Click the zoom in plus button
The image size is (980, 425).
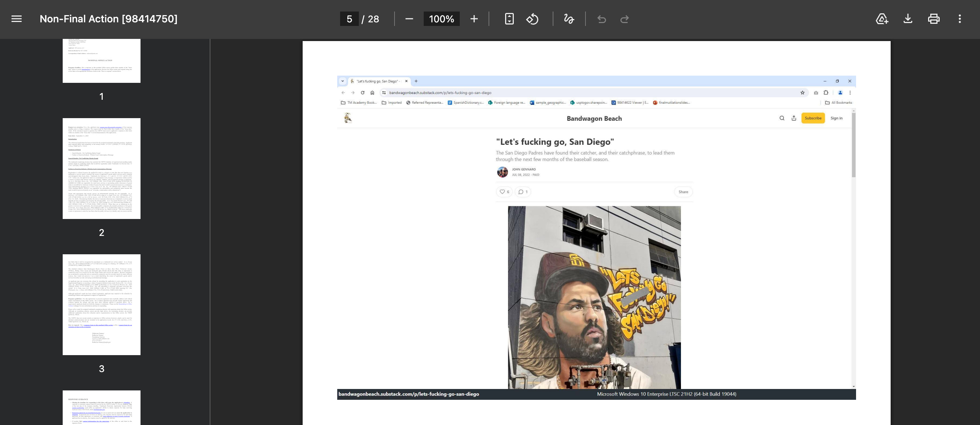point(474,19)
